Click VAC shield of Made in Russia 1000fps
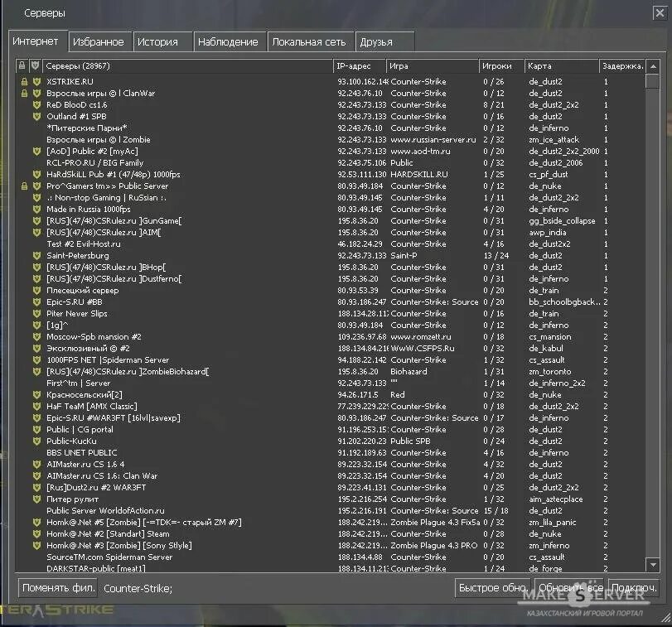Image resolution: width=672 pixels, height=627 pixels. pyautogui.click(x=36, y=209)
